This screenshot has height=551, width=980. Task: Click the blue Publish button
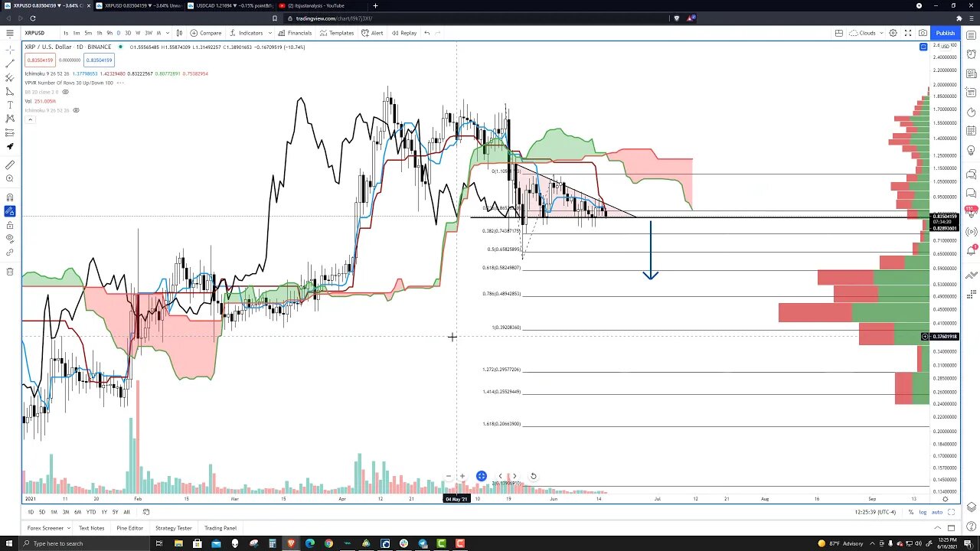tap(946, 33)
